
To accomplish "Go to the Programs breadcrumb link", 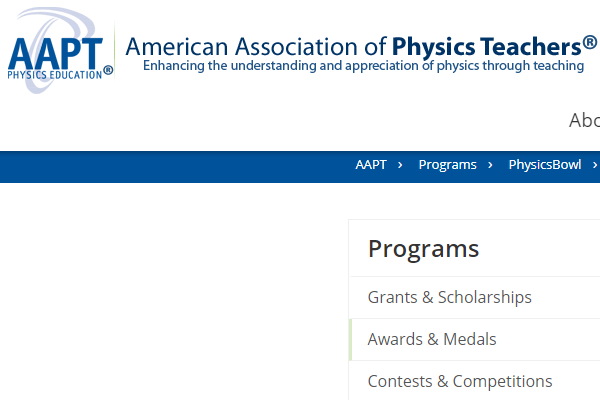I will point(447,165).
